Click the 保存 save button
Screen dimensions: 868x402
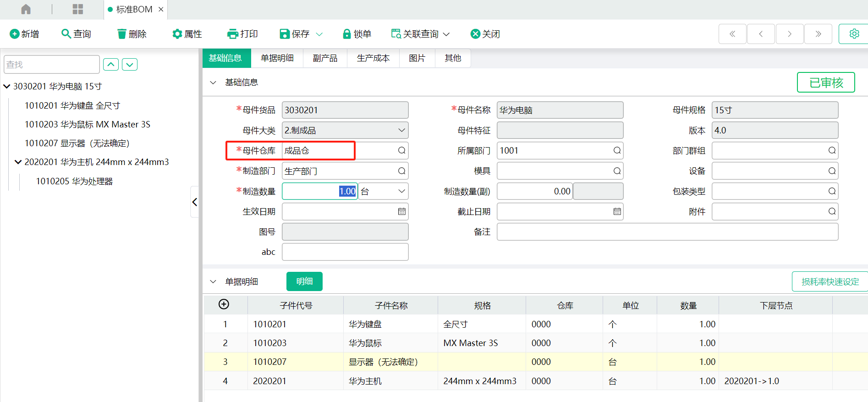click(x=295, y=34)
